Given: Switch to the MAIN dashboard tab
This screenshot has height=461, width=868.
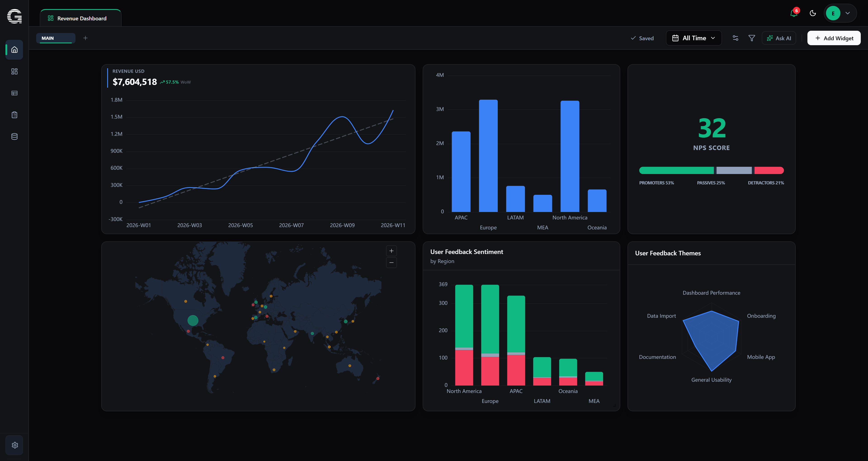Looking at the screenshot, I should tap(56, 38).
